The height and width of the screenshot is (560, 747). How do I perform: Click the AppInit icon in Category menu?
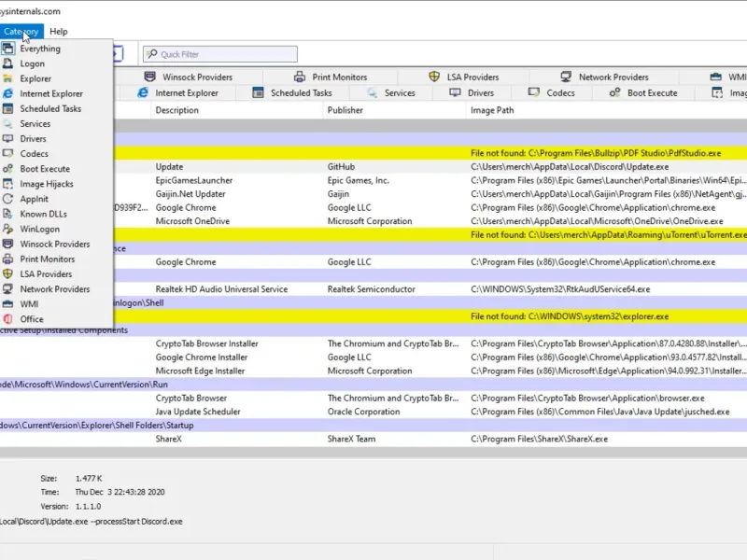(8, 199)
